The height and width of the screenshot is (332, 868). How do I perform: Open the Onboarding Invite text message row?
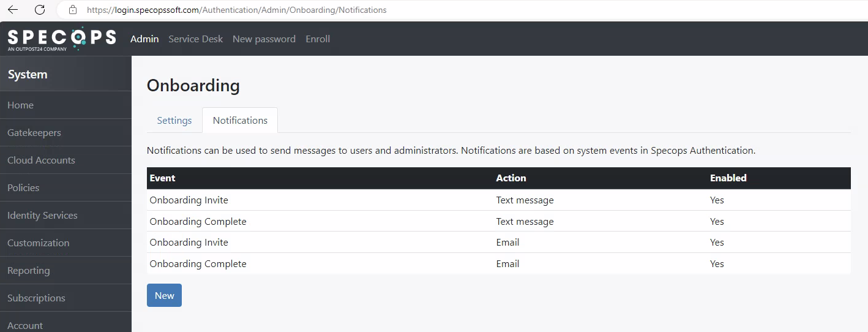(499, 200)
